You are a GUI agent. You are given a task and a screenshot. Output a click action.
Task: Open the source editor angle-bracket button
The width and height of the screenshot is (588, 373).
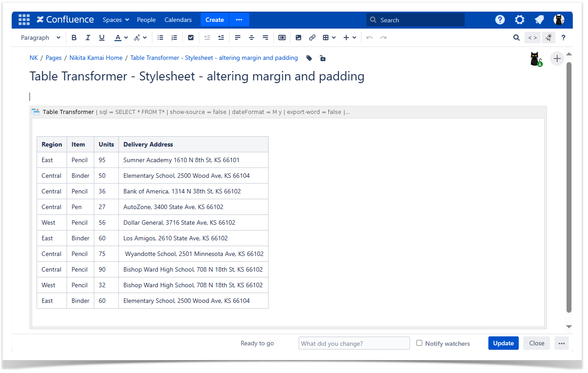click(x=532, y=38)
